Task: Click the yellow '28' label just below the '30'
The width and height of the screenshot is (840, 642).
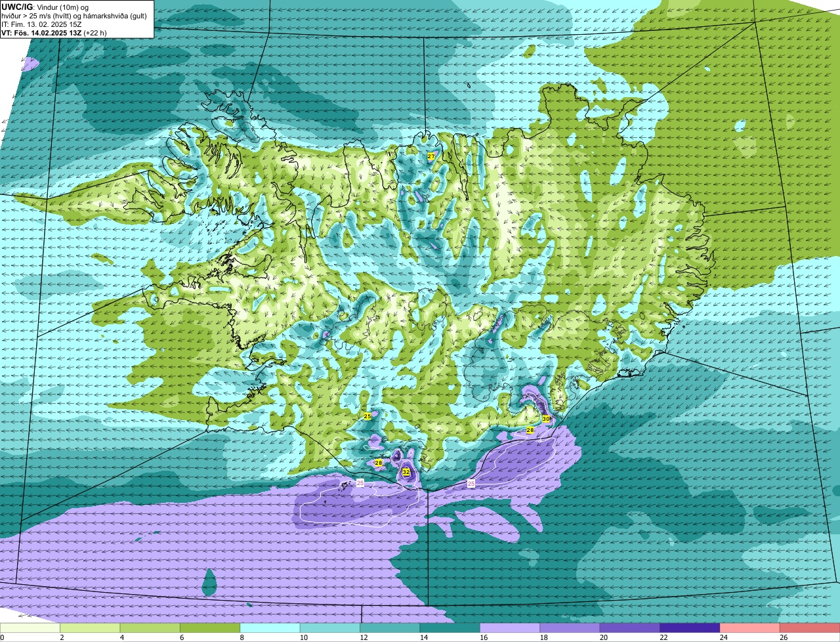Action: 530,430
